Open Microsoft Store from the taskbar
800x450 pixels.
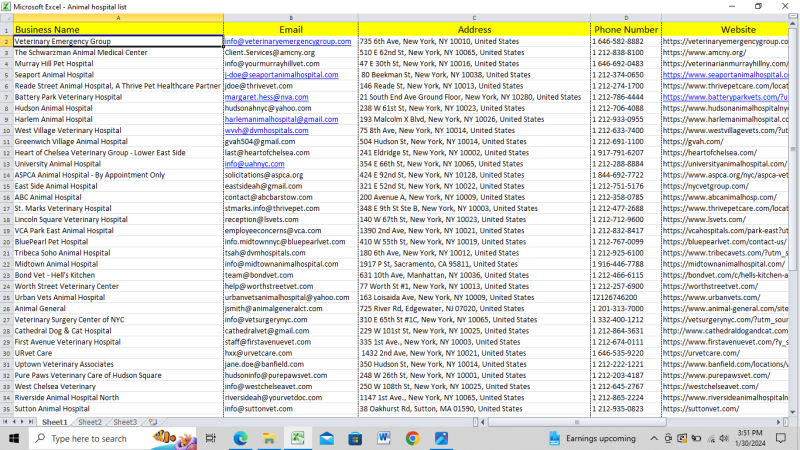355,438
